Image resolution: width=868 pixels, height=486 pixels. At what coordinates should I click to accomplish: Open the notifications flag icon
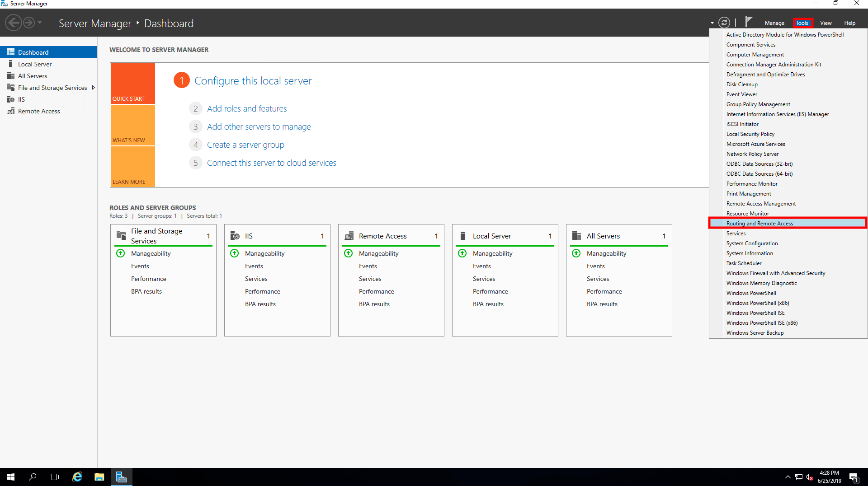pyautogui.click(x=749, y=22)
